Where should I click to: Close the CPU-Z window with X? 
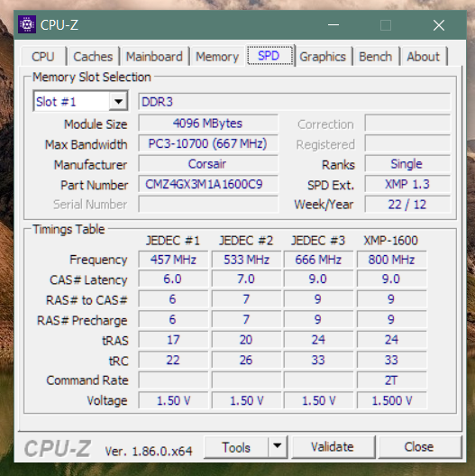(439, 25)
